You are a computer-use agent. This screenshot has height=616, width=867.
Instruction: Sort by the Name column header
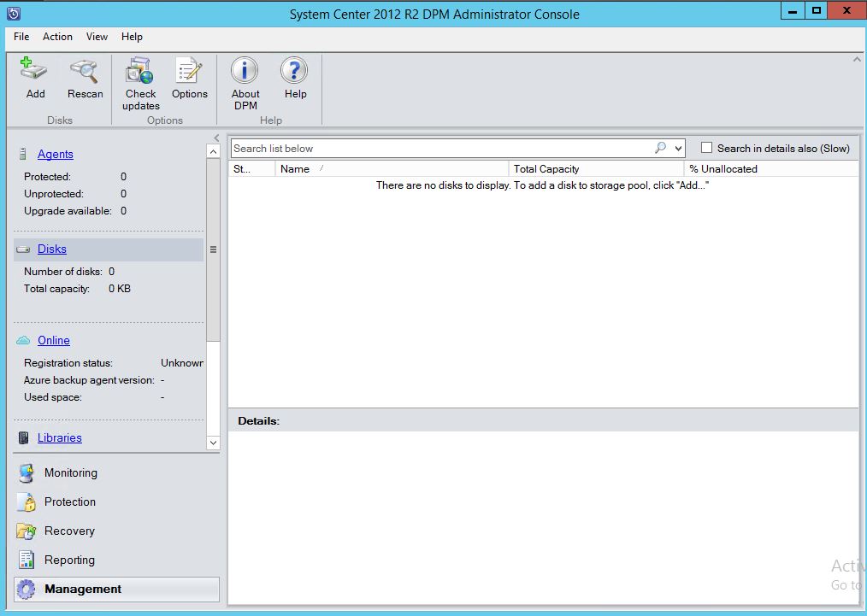coord(392,169)
